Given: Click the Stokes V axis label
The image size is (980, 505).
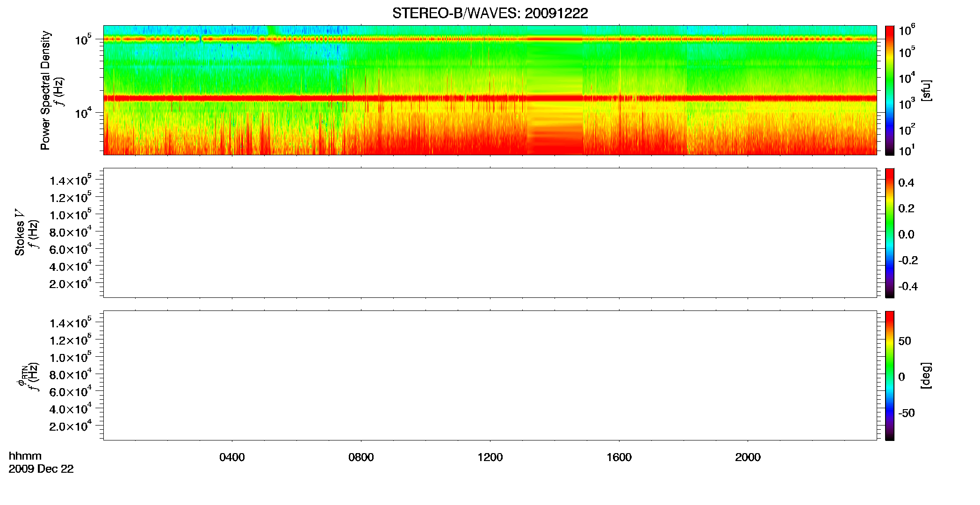Looking at the screenshot, I should click(x=20, y=233).
